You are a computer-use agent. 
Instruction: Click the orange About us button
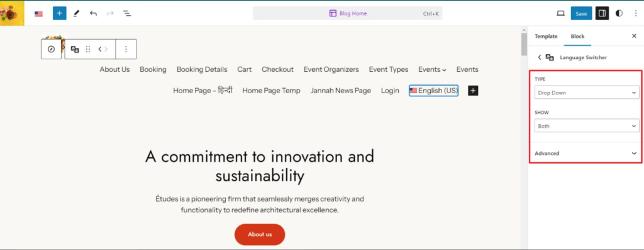[260, 234]
